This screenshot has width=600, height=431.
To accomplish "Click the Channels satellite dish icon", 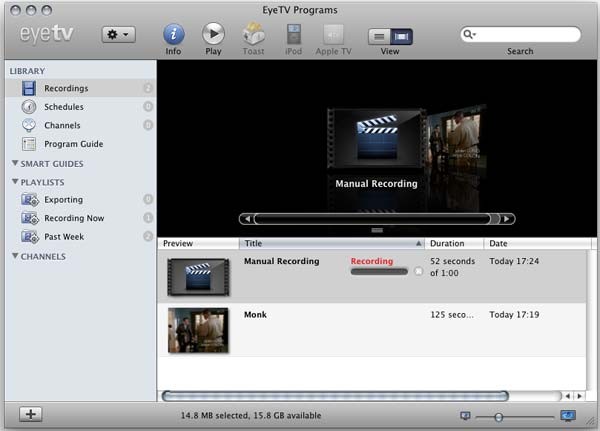I will 29,125.
